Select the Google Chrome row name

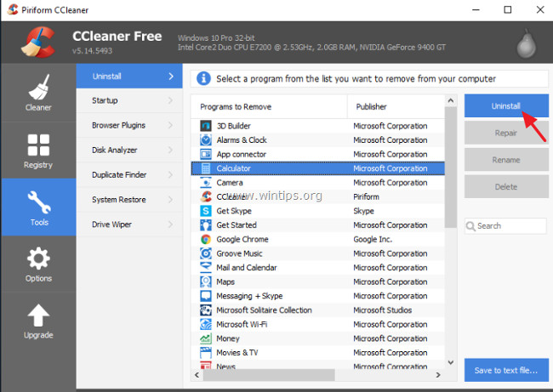[242, 239]
